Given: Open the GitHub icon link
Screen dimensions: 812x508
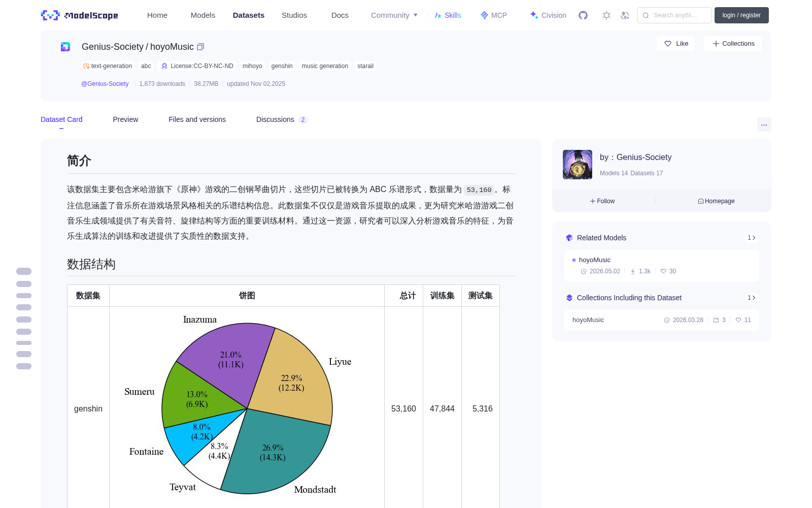Looking at the screenshot, I should tap(583, 15).
